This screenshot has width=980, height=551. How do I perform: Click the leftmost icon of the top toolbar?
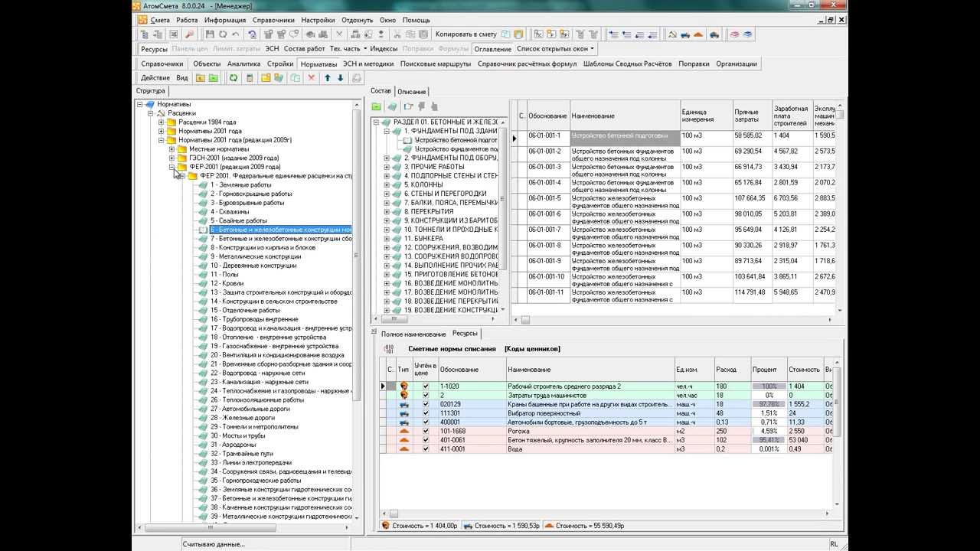[x=144, y=34]
